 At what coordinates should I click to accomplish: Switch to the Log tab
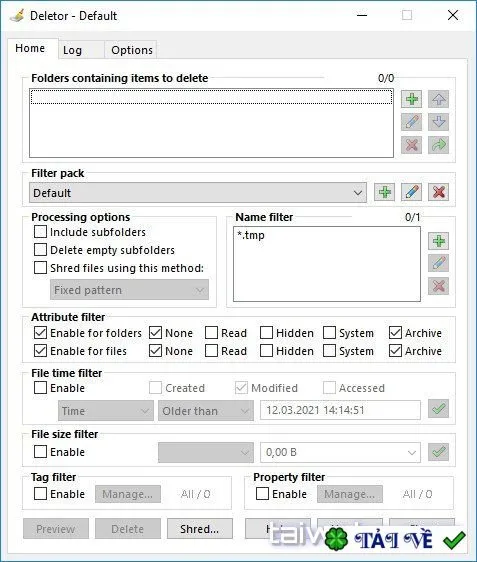[x=81, y=50]
